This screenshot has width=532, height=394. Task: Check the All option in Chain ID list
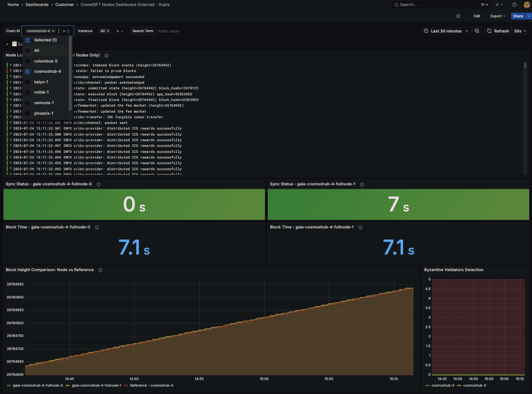pyautogui.click(x=27, y=51)
